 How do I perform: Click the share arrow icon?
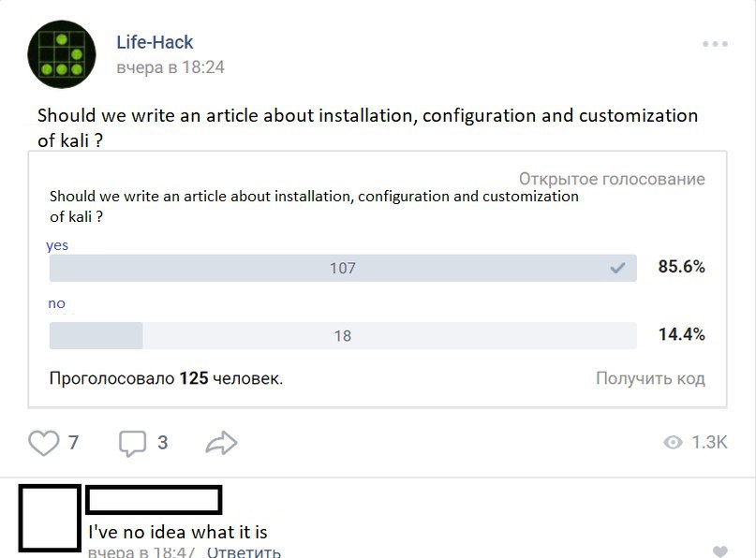221,443
